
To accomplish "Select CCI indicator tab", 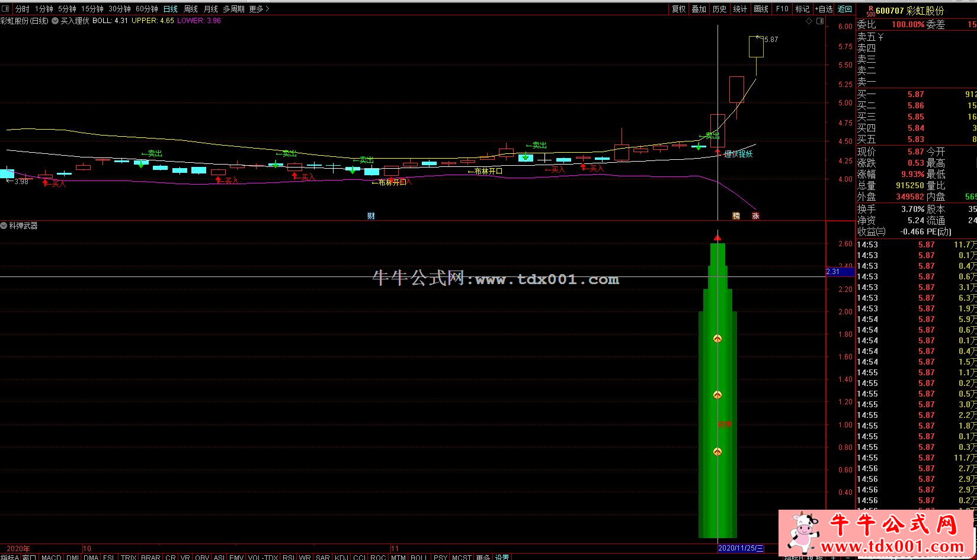I will pyautogui.click(x=359, y=557).
